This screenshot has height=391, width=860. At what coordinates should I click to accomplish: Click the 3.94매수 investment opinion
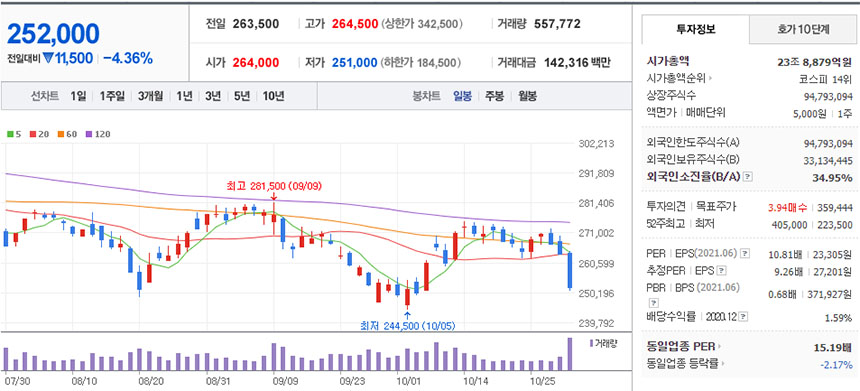[787, 207]
